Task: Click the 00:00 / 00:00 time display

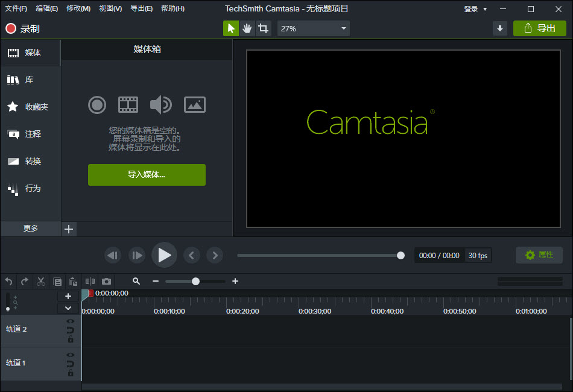Action: tap(439, 255)
